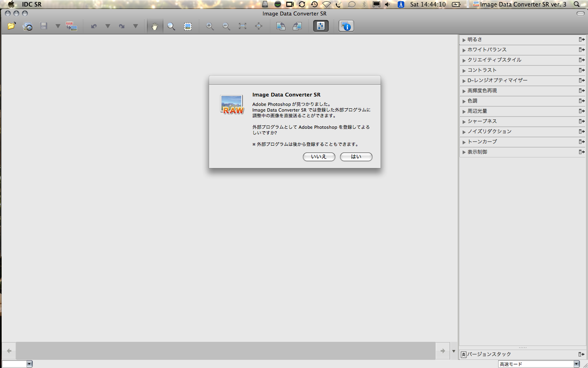Click the four-arrow centering icon
The image size is (588, 368).
259,26
